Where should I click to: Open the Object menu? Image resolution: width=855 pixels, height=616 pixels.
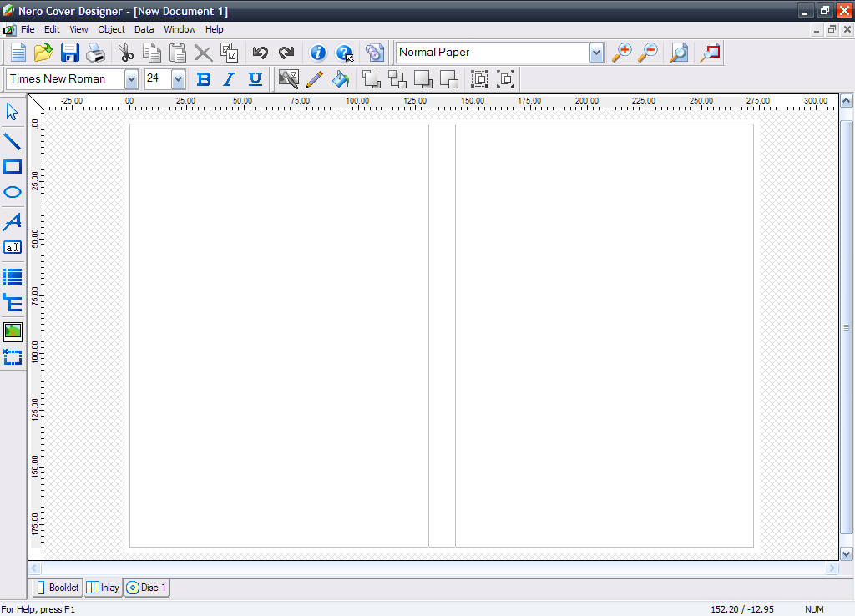pyautogui.click(x=111, y=29)
